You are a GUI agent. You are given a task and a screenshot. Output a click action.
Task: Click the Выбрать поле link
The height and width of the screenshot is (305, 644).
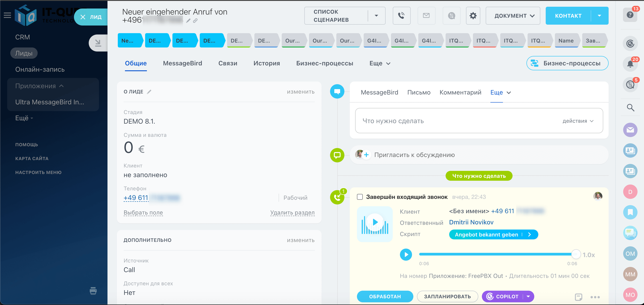coord(143,213)
